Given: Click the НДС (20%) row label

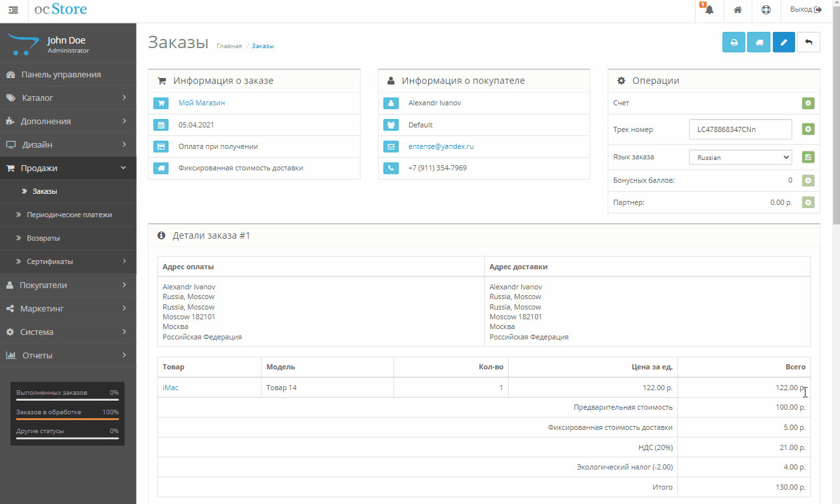Looking at the screenshot, I should click(x=655, y=447).
